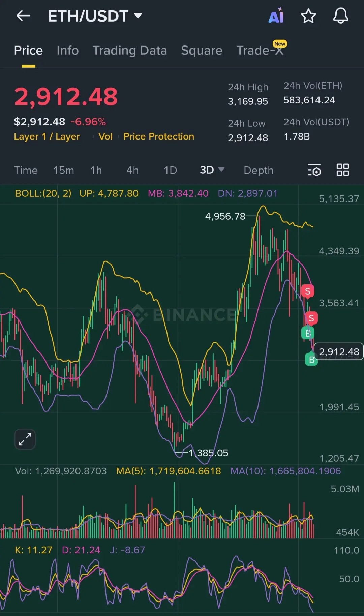Image resolution: width=364 pixels, height=616 pixels.
Task: Open Price Protection link
Action: click(x=159, y=136)
